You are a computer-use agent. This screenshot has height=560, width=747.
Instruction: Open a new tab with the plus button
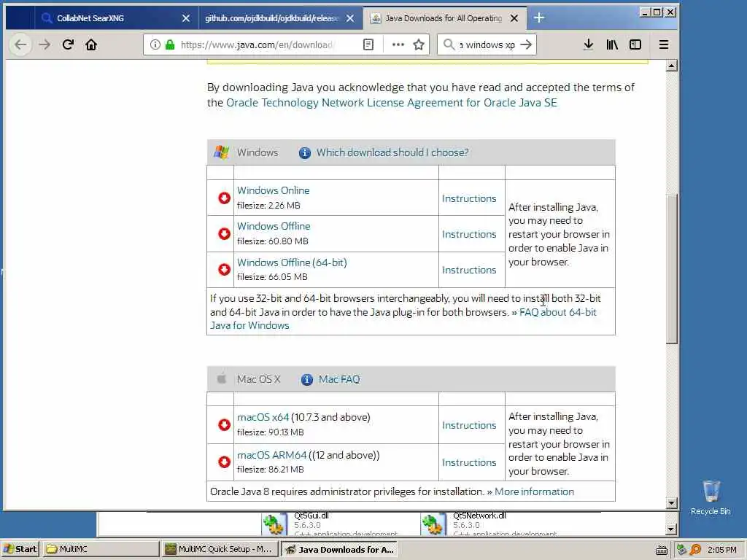point(539,18)
